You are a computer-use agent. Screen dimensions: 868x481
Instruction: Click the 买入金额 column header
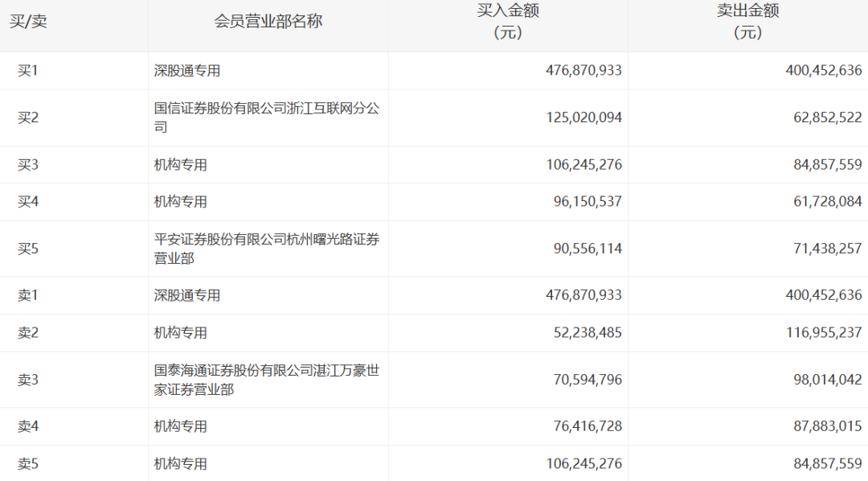click(508, 21)
